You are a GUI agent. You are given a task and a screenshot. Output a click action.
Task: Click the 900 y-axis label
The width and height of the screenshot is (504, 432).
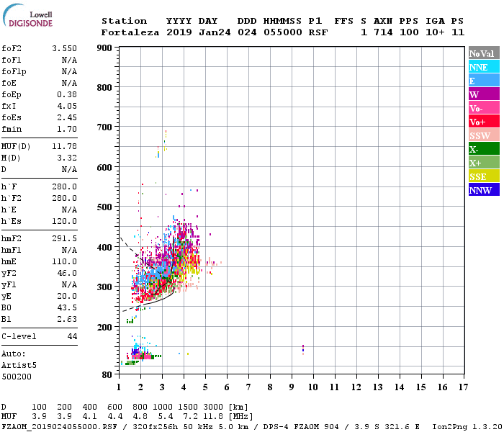tap(104, 48)
